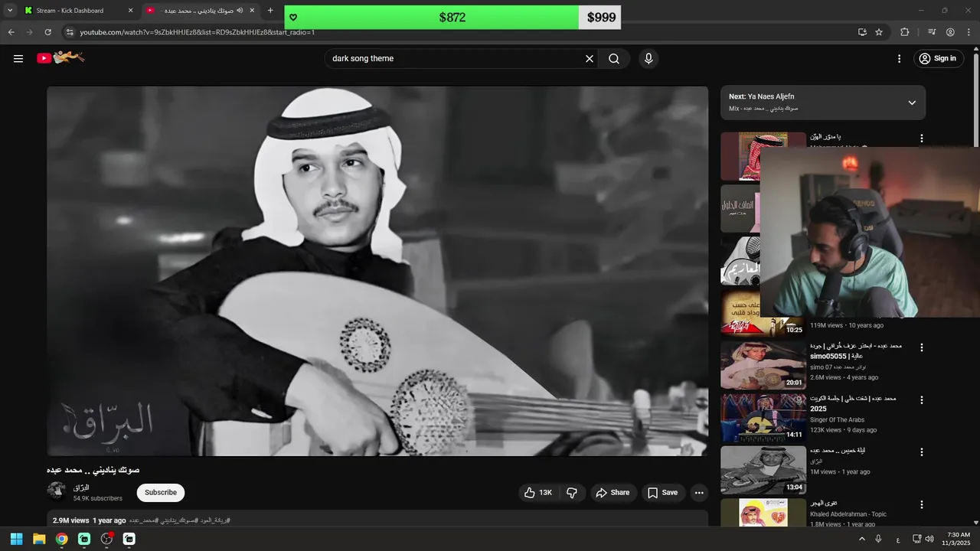Open the 20:01 video thumbnail

(763, 365)
